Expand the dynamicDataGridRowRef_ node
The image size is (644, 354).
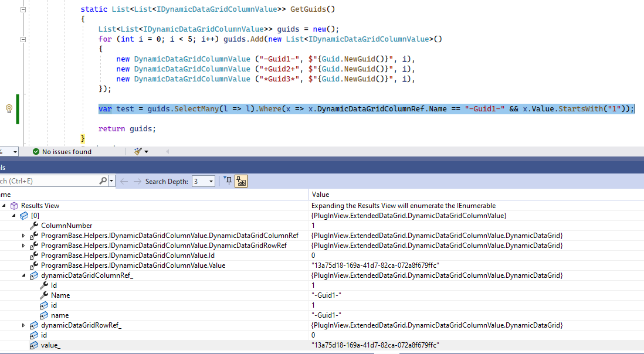tap(23, 325)
